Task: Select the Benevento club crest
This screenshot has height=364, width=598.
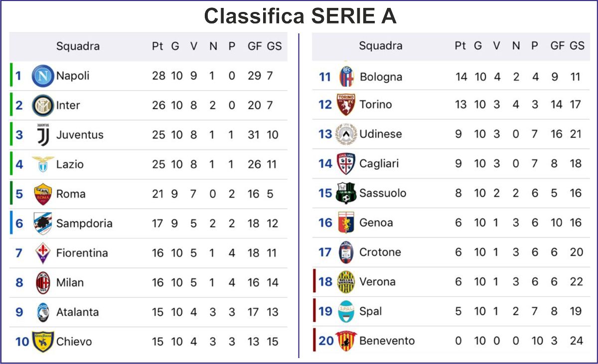Action: pyautogui.click(x=346, y=341)
